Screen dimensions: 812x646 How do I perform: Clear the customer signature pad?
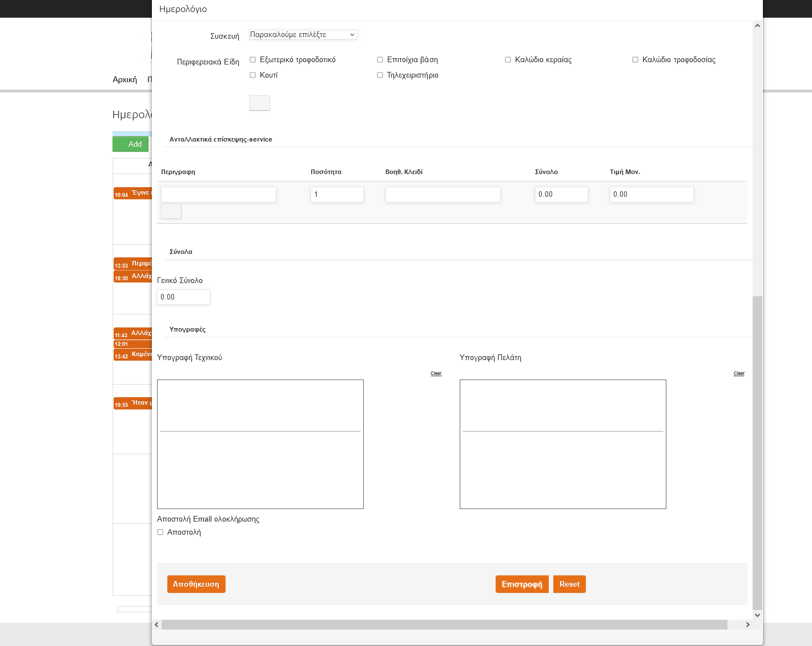(x=739, y=373)
